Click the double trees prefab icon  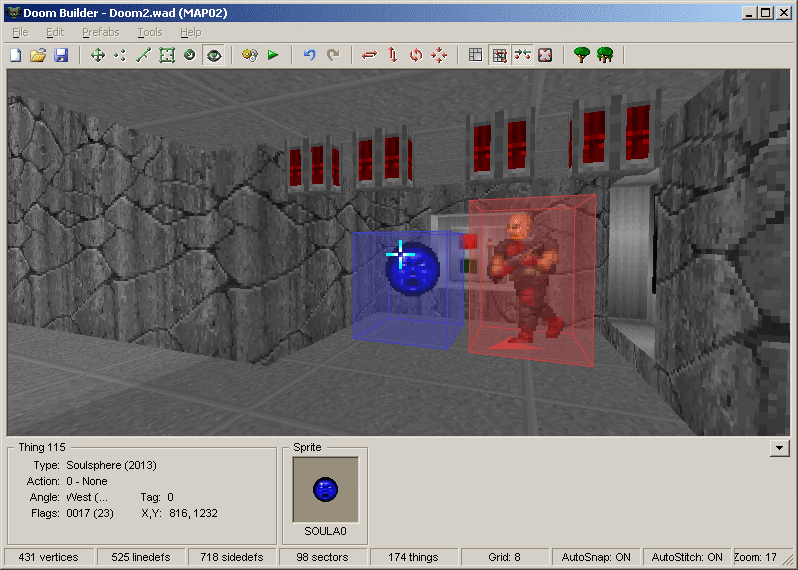point(605,55)
